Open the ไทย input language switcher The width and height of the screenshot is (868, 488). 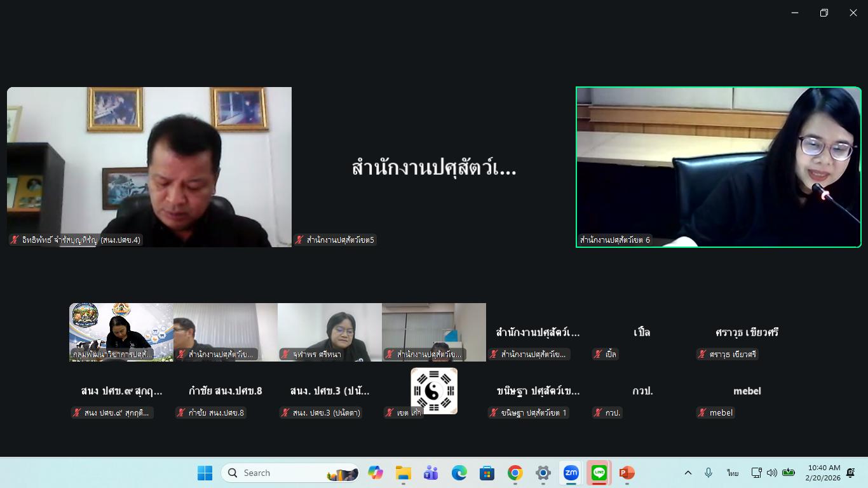[733, 473]
